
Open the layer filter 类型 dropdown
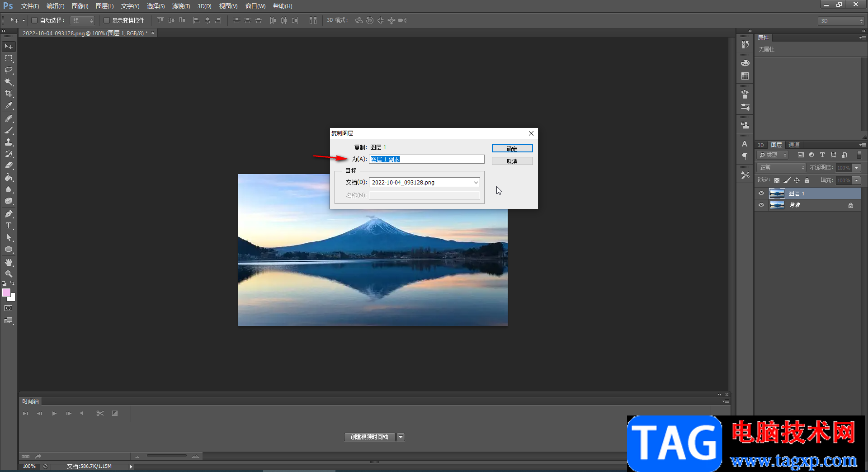pyautogui.click(x=773, y=155)
